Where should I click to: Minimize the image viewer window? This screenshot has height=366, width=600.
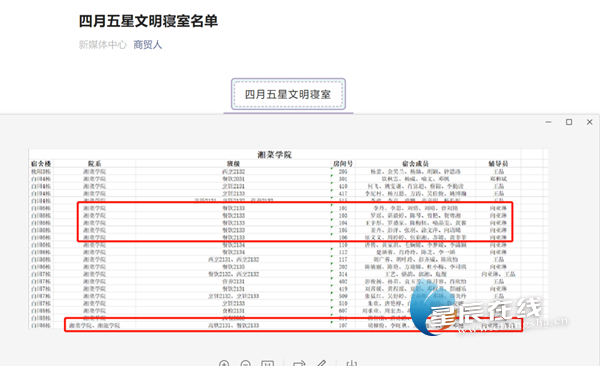pos(548,122)
